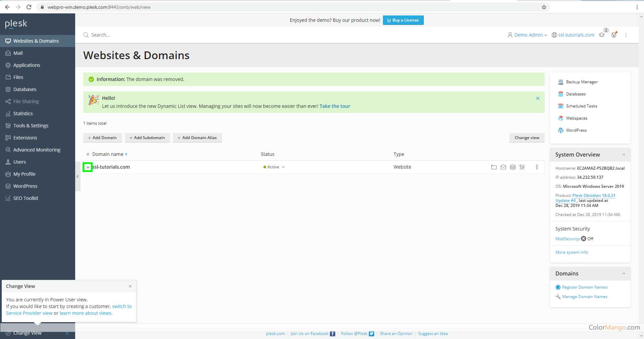Collapse the System Overview panel

click(624, 155)
